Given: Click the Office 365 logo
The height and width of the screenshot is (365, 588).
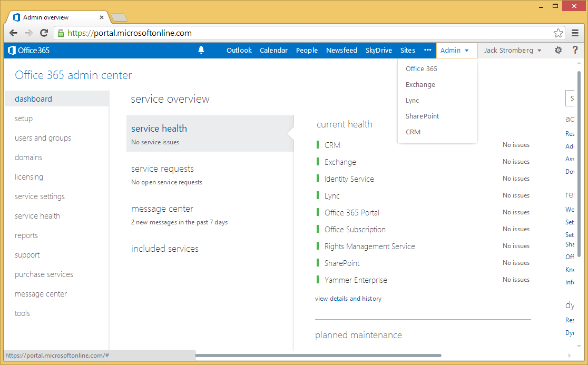Looking at the screenshot, I should click(29, 50).
